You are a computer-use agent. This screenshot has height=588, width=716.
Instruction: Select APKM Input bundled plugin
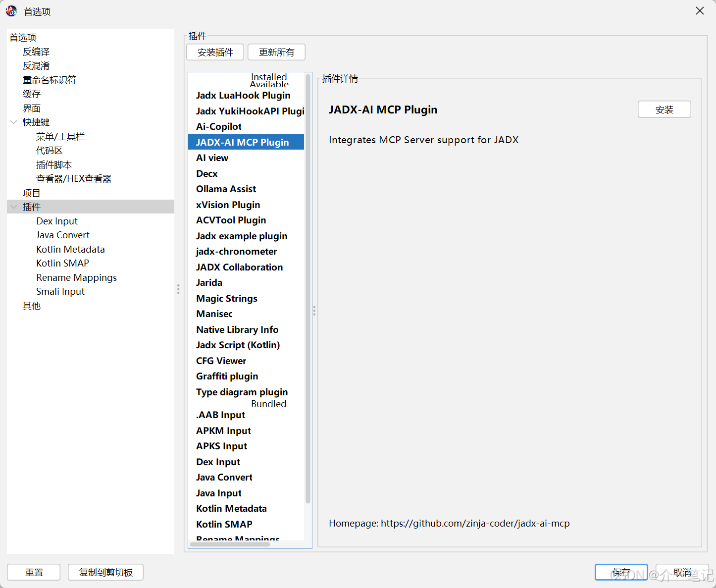246,430
